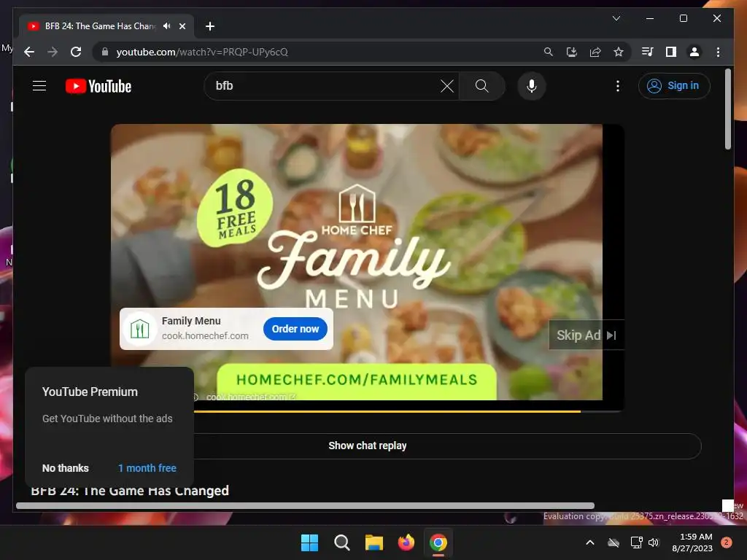Submit search with the magnifier button

click(481, 86)
